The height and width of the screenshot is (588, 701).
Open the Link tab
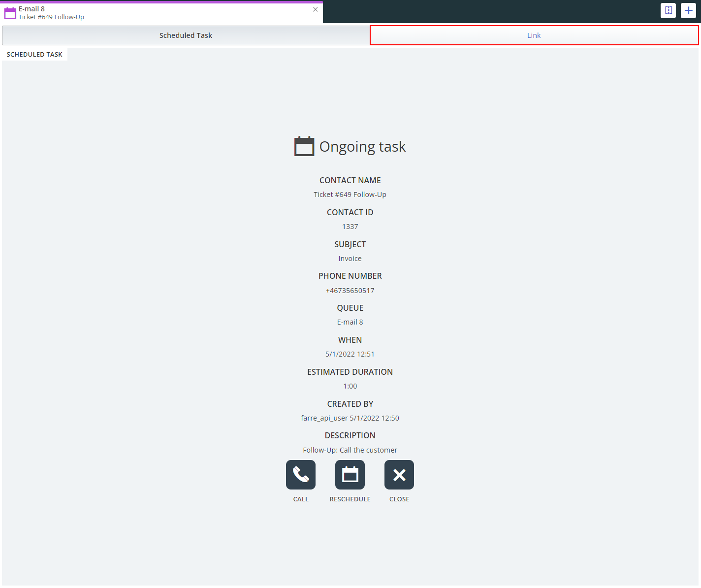coord(534,35)
